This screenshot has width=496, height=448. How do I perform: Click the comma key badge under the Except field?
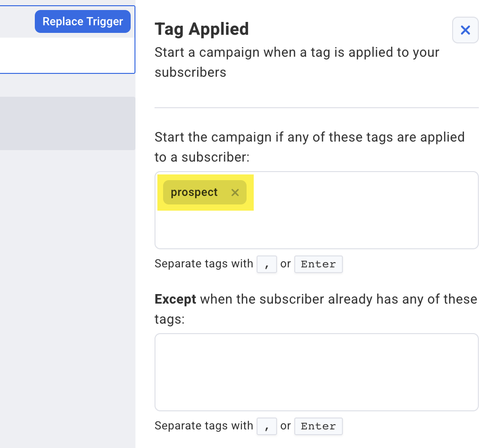267,426
